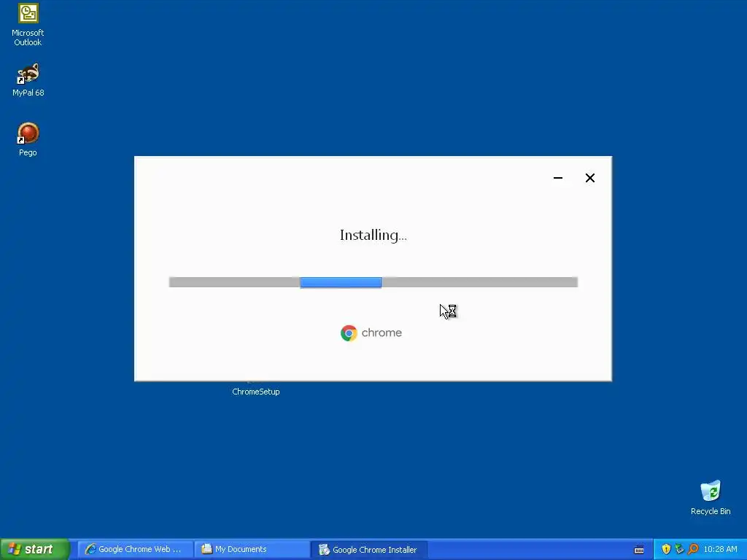Image resolution: width=747 pixels, height=560 pixels.
Task: Click the ChromeSetup desktop file label
Action: [256, 392]
